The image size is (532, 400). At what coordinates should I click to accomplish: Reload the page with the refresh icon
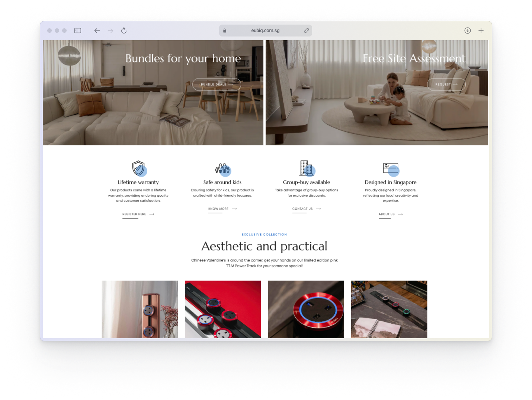pos(124,31)
